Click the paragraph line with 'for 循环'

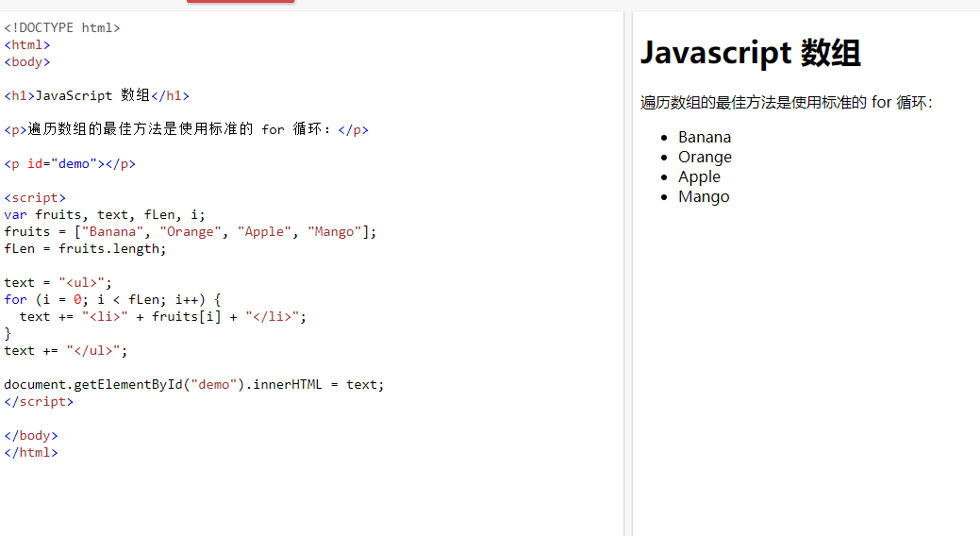[186, 129]
